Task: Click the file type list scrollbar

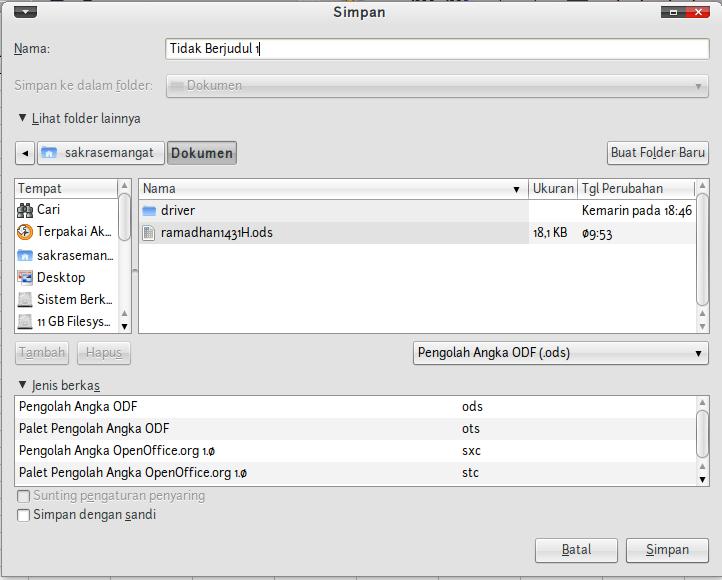Action: [x=702, y=432]
